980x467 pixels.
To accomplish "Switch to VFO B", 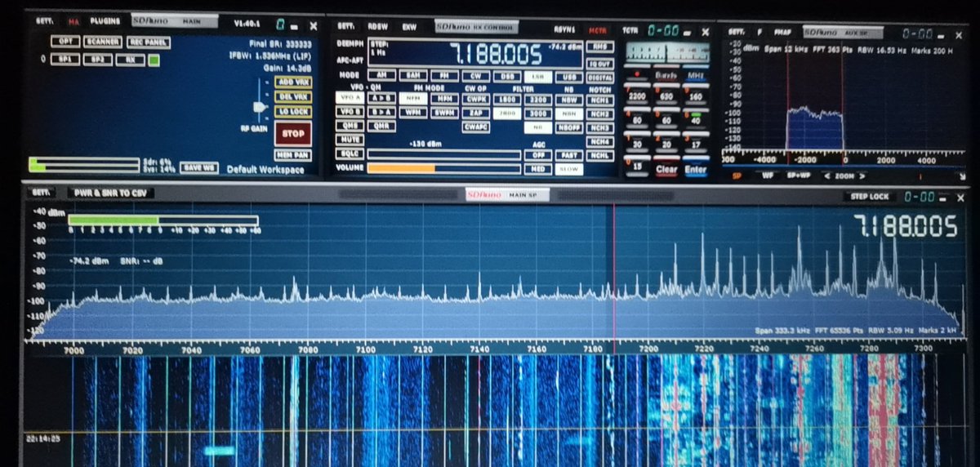I will pyautogui.click(x=350, y=112).
